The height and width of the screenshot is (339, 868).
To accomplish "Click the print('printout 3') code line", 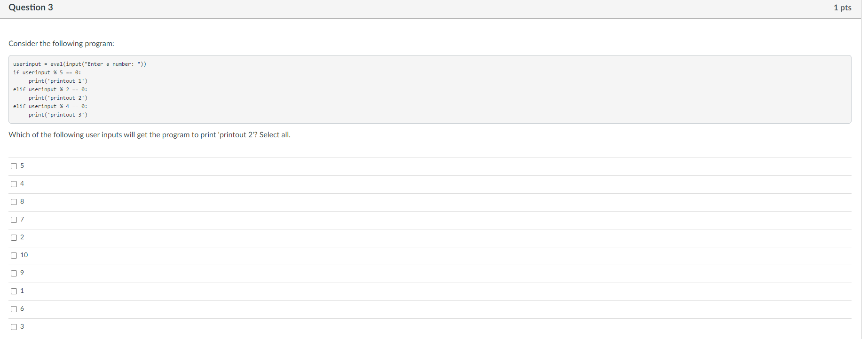I will pos(58,115).
